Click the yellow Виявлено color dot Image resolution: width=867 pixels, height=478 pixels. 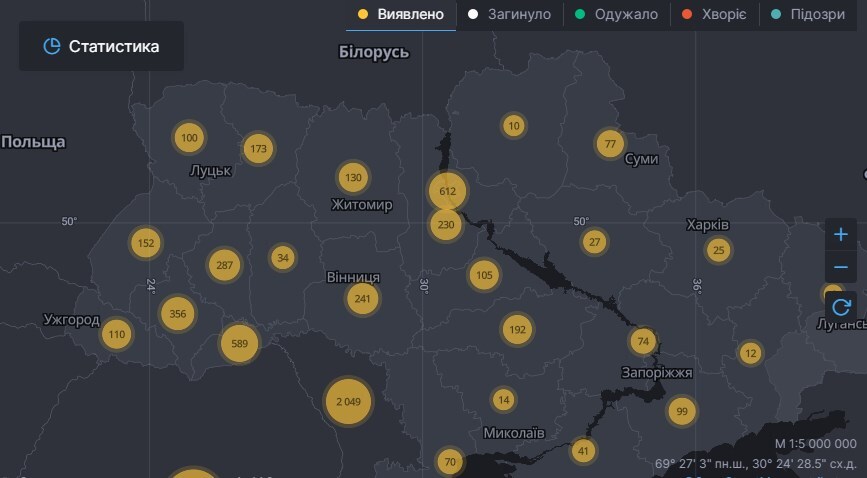tap(363, 15)
